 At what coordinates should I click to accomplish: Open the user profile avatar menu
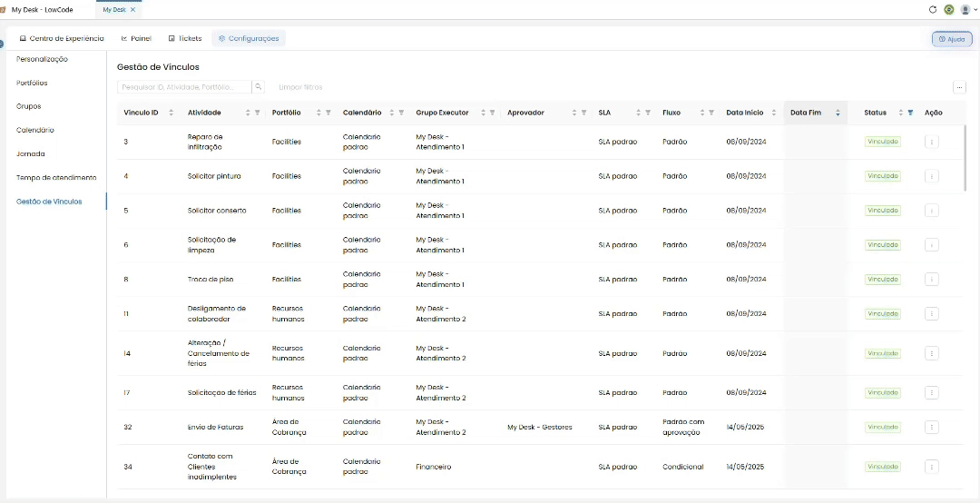pos(967,9)
